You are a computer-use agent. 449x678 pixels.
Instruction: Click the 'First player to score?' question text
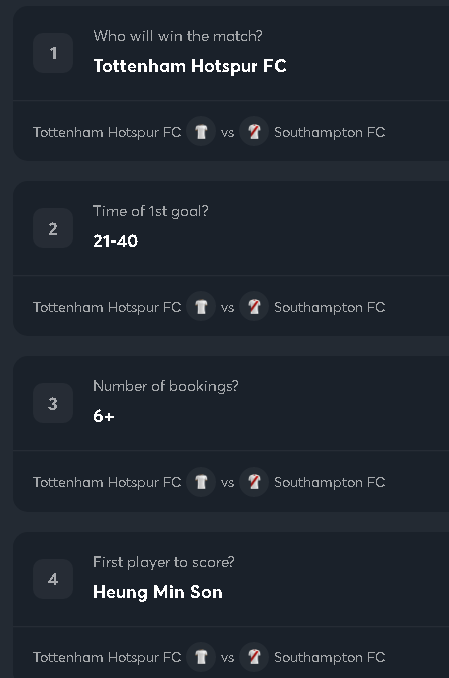pyautogui.click(x=164, y=562)
